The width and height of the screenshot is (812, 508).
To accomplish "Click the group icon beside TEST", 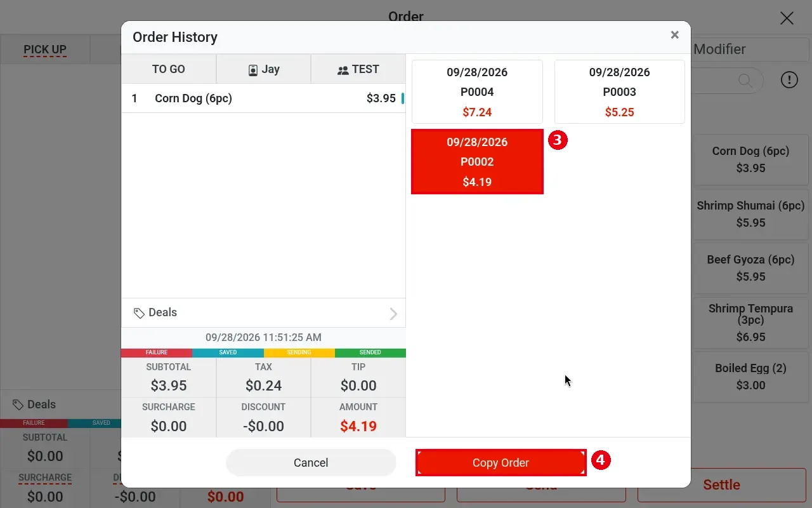I will coord(343,70).
